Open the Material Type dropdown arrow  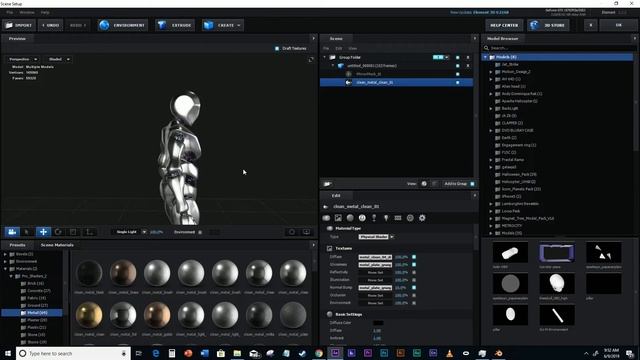coord(392,237)
